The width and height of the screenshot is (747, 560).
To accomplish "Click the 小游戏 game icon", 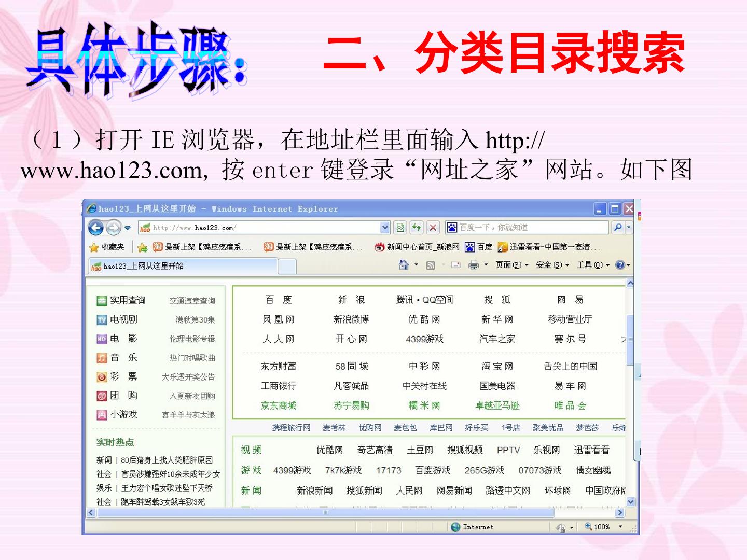I will [102, 415].
